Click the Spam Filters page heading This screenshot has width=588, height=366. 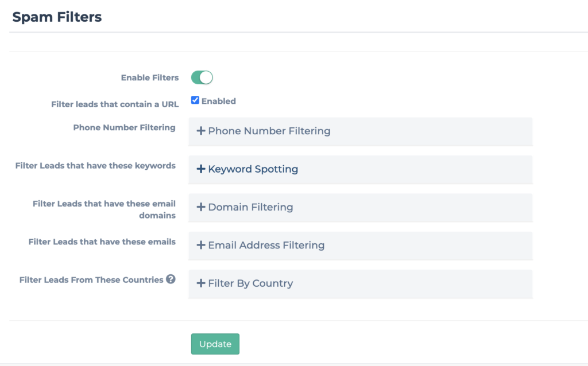pyautogui.click(x=57, y=17)
